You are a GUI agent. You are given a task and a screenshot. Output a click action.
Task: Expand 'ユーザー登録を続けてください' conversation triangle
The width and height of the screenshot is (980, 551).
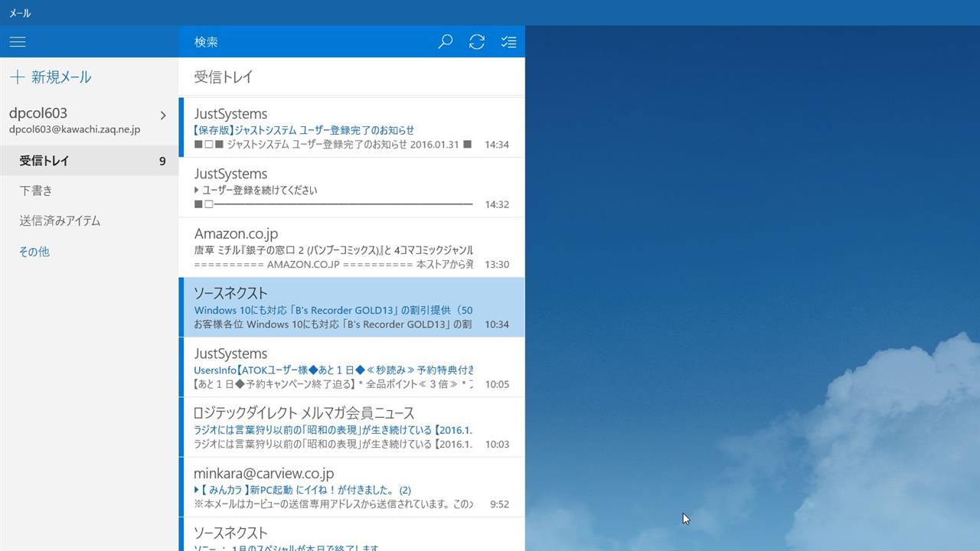[x=197, y=191]
